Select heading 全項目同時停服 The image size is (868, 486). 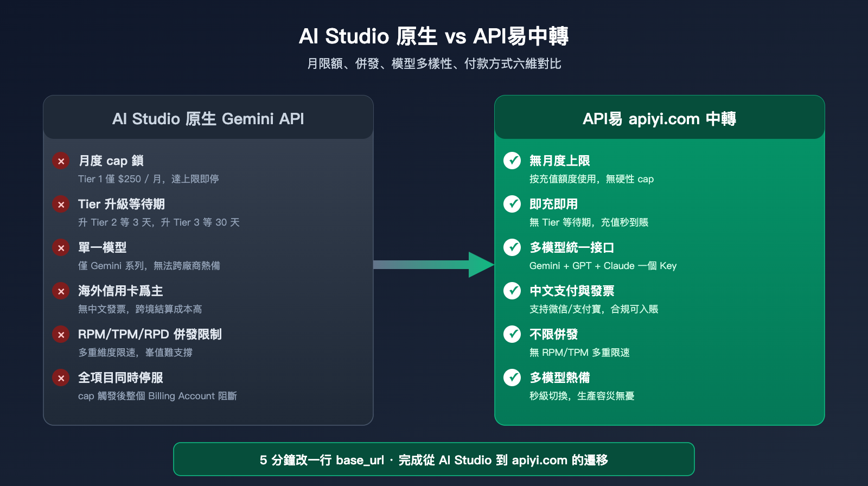pyautogui.click(x=120, y=378)
